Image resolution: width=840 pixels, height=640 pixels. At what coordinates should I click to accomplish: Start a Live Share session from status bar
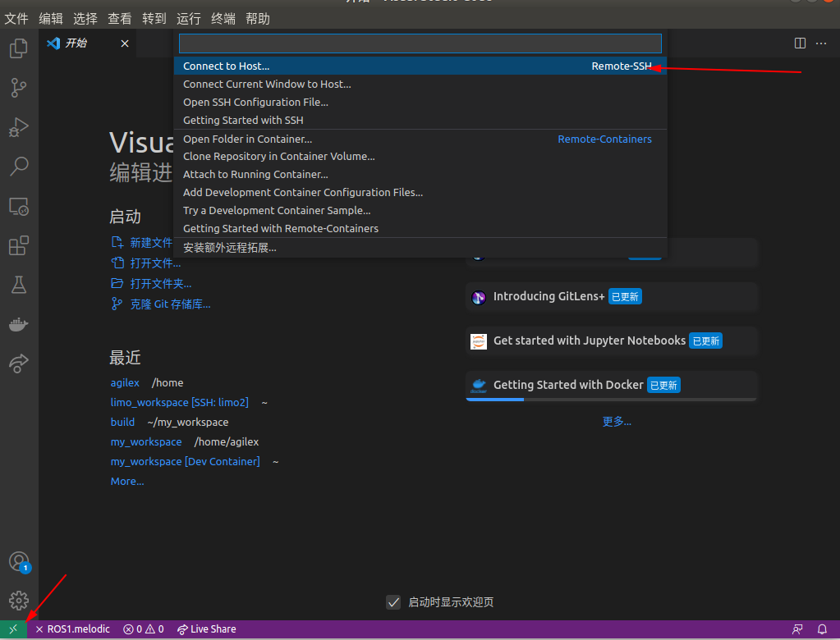pyautogui.click(x=205, y=629)
